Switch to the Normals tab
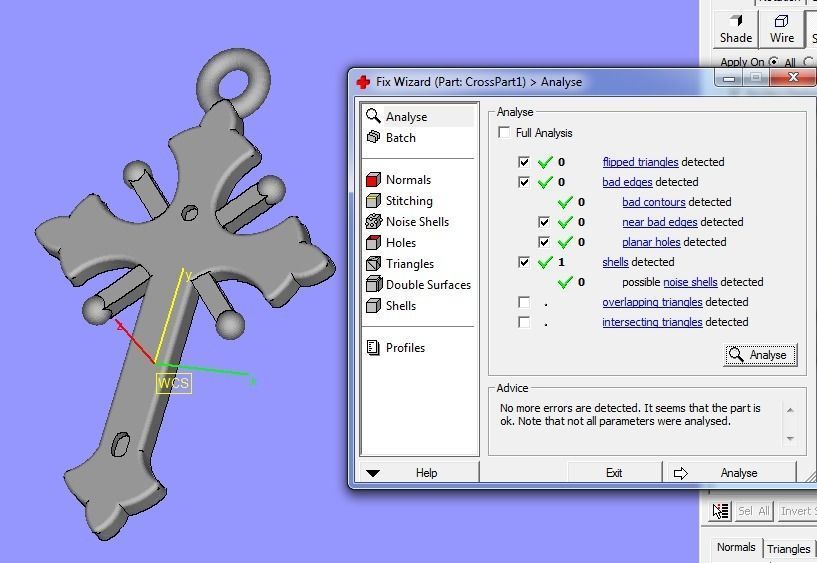 pyautogui.click(x=736, y=547)
